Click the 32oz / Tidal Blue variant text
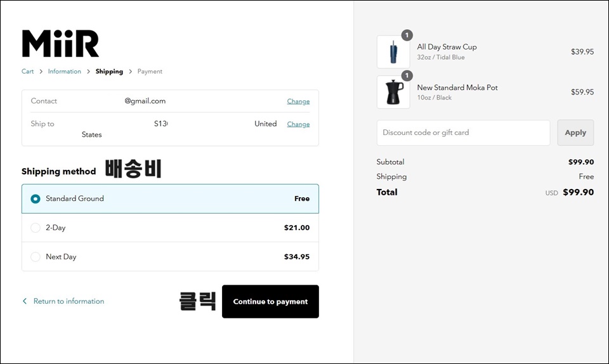The width and height of the screenshot is (609, 364). (x=441, y=58)
